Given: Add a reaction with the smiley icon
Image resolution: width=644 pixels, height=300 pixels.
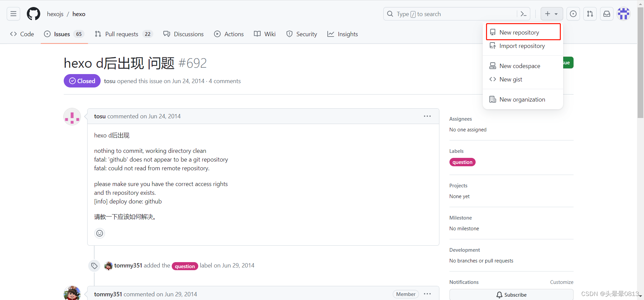Looking at the screenshot, I should 100,233.
